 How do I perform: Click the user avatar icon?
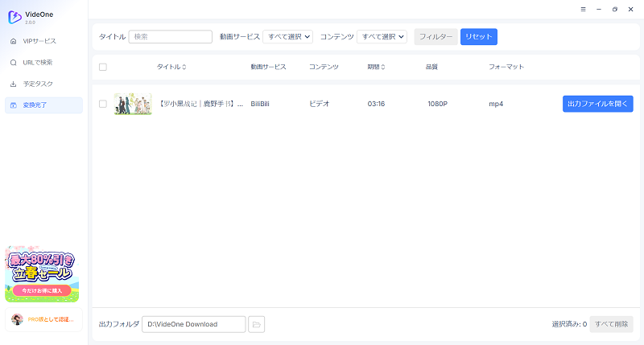coord(17,319)
